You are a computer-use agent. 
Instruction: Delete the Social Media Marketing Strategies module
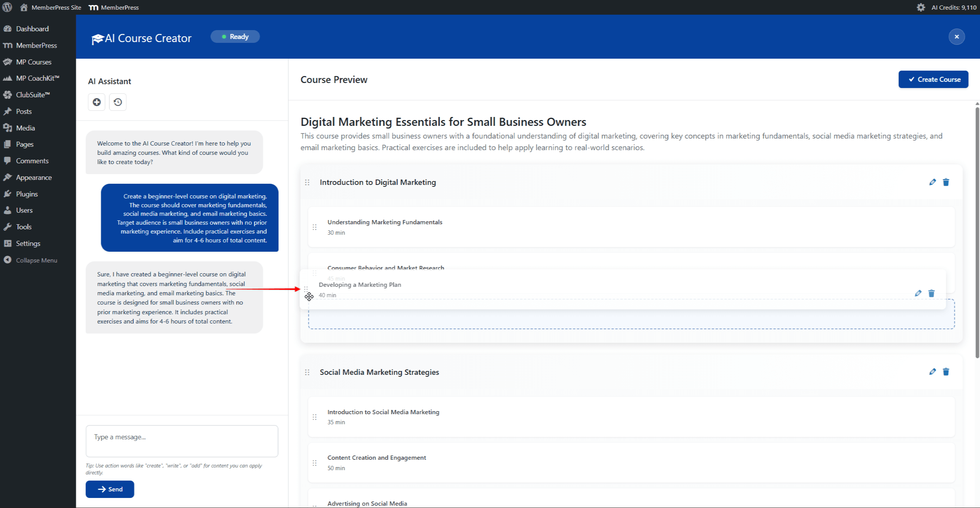pyautogui.click(x=946, y=371)
